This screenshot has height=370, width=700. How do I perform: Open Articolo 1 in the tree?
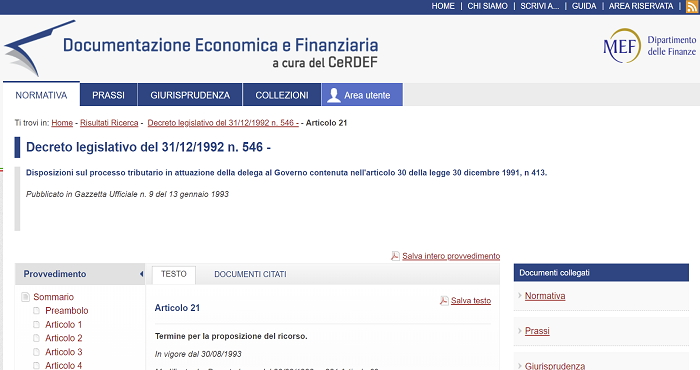point(63,324)
